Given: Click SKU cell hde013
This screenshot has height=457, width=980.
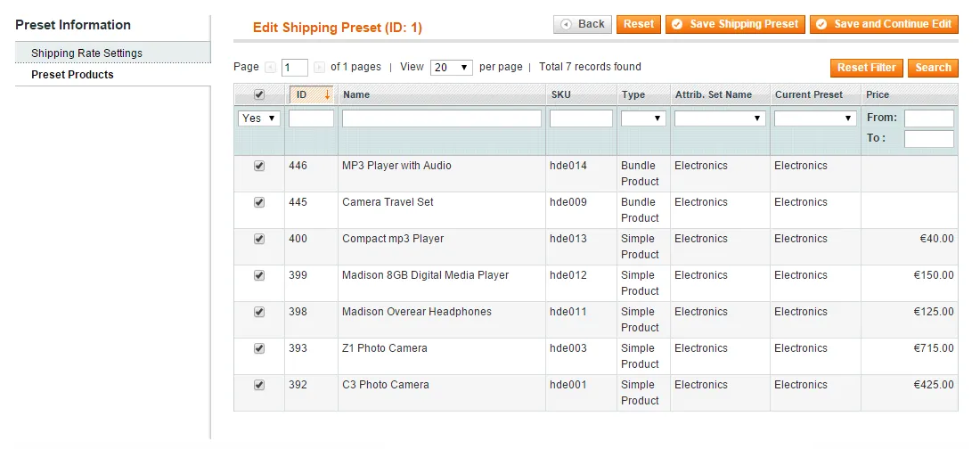Looking at the screenshot, I should pos(568,239).
